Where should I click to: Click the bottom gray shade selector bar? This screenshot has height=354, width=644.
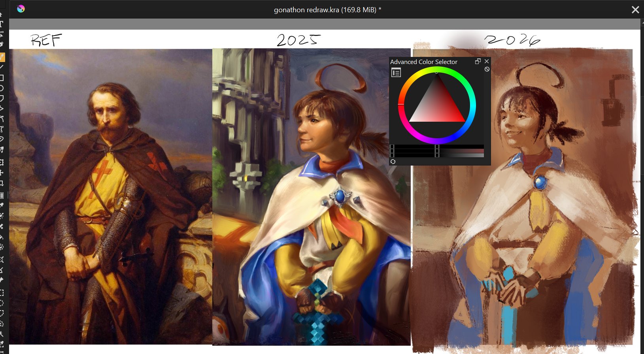[437, 155]
